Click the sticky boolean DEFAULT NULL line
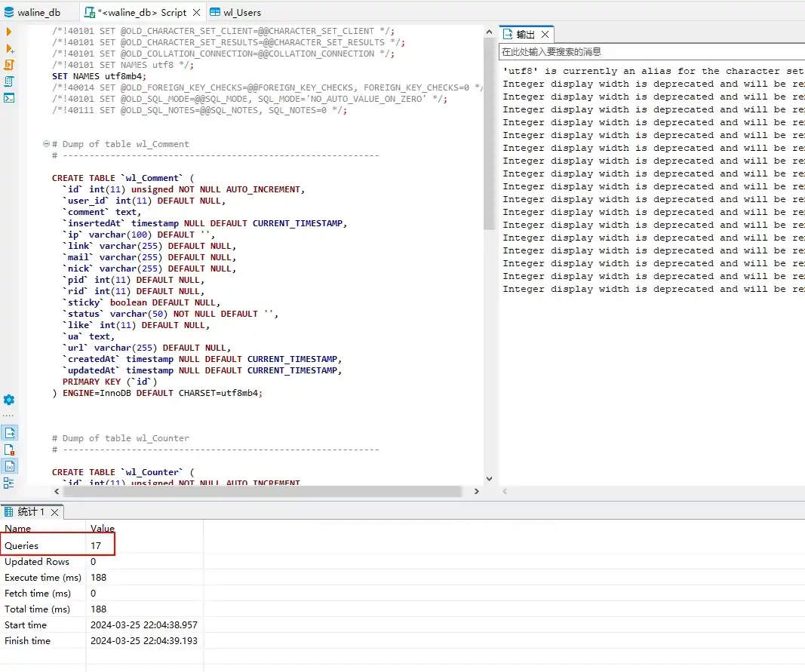The height and width of the screenshot is (672, 805). click(141, 302)
